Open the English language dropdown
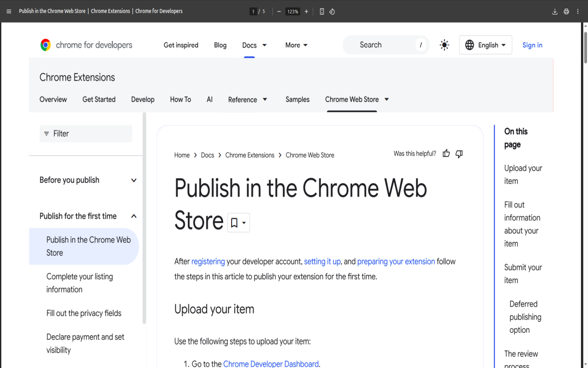The height and width of the screenshot is (368, 588). (486, 45)
